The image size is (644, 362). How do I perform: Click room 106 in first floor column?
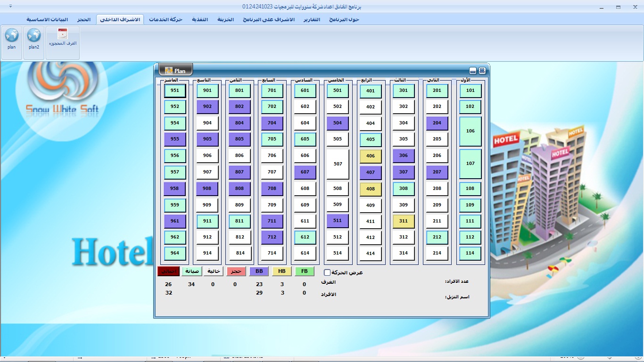pyautogui.click(x=470, y=131)
